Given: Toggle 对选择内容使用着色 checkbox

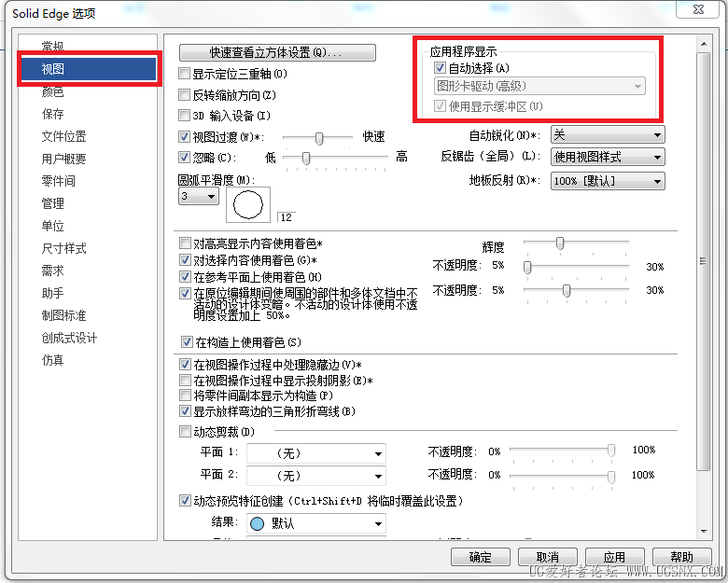Looking at the screenshot, I should 185,259.
